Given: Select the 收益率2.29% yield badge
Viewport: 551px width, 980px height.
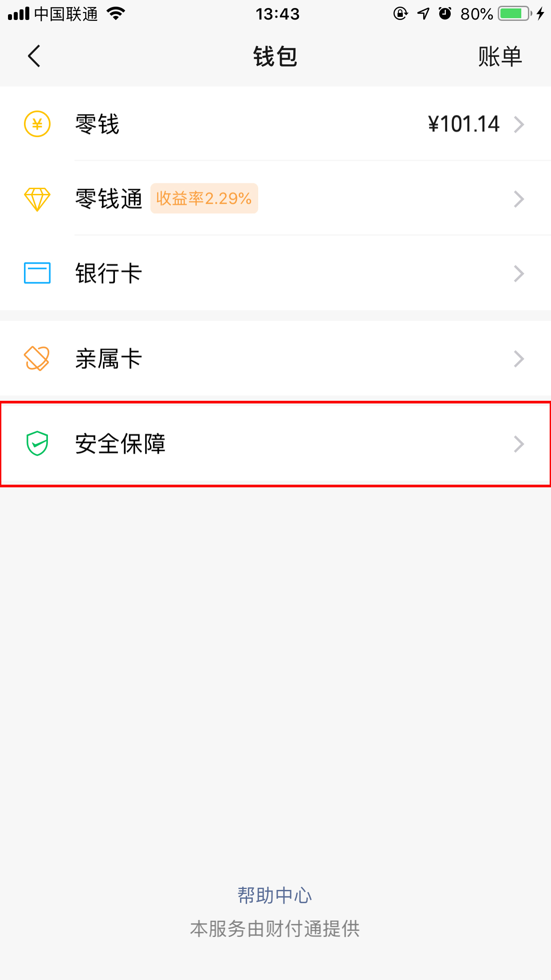Looking at the screenshot, I should [204, 198].
